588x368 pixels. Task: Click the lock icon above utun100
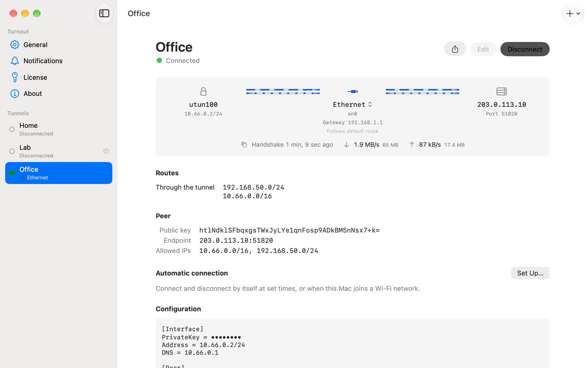point(203,91)
